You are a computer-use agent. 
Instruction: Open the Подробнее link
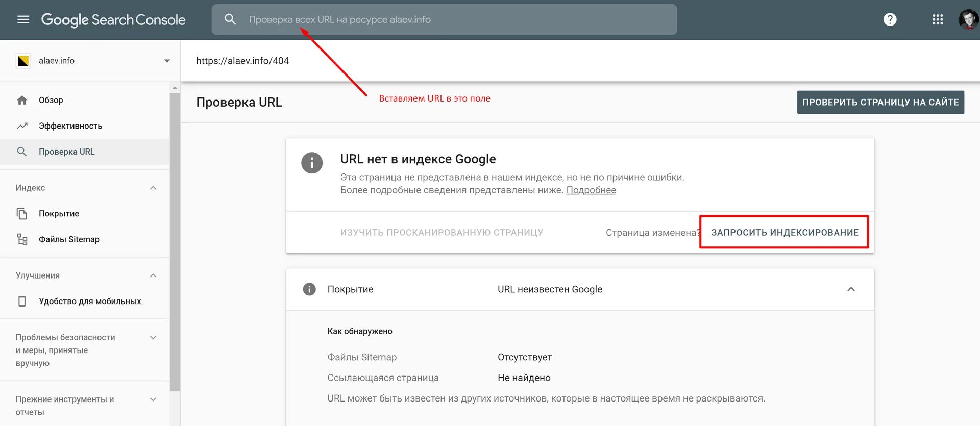[591, 190]
